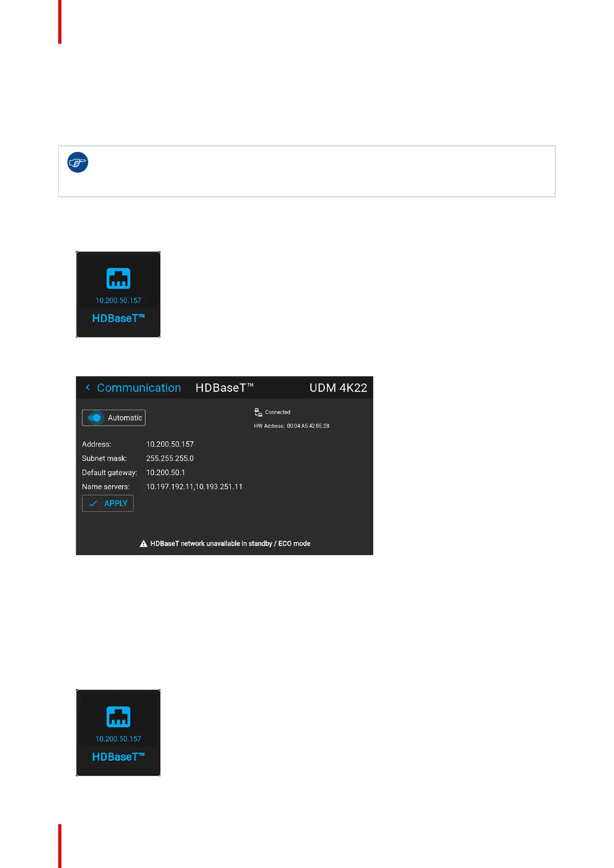
Task: Select the Subnet mask value 255.255.255.0
Action: (x=170, y=458)
